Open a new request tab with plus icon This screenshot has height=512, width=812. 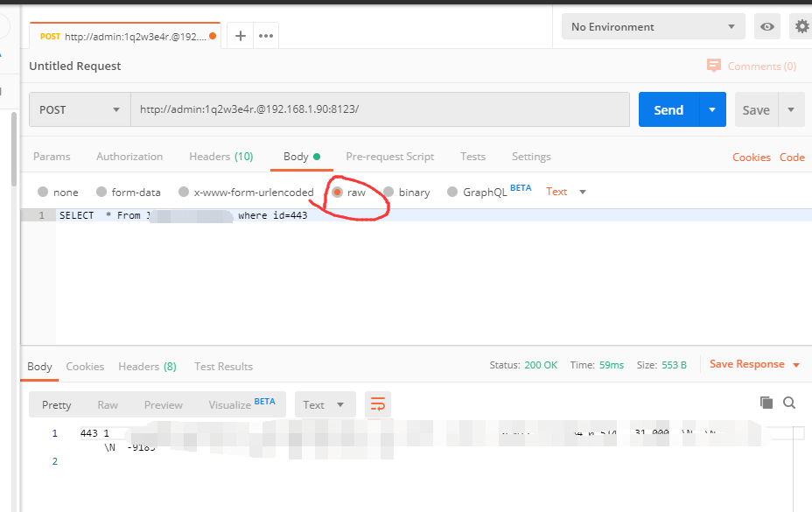pos(241,36)
